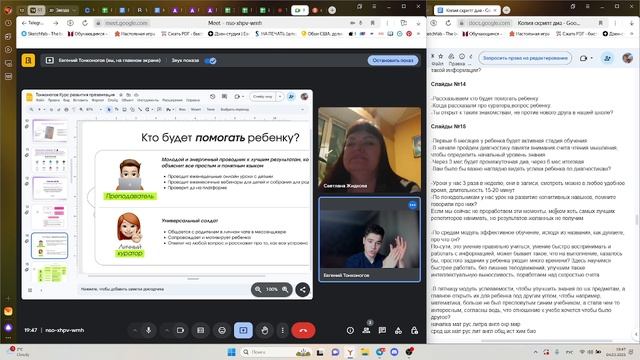Viewport: 640px width, 360px height.
Task: Open the Meet activities panel
Action: click(x=398, y=331)
